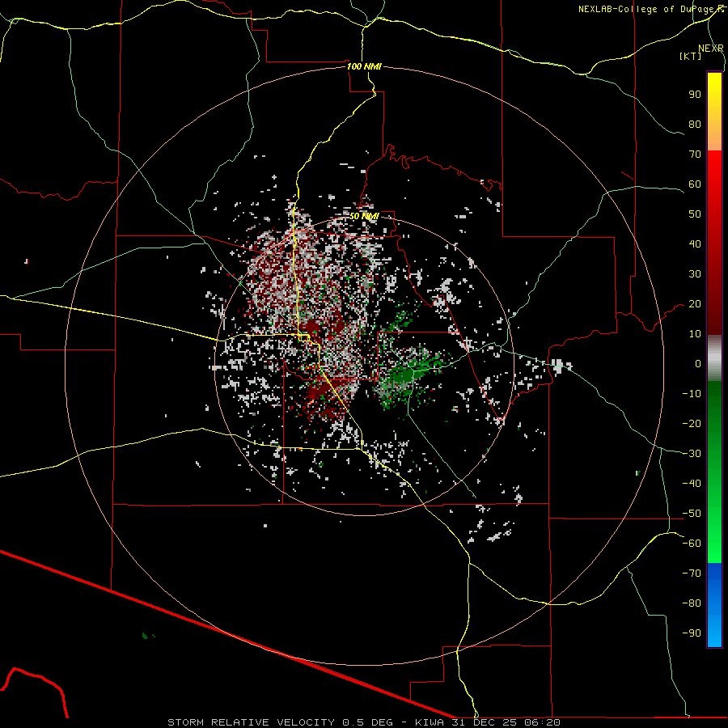Select the [KT] units label
The image size is (728, 728).
point(691,56)
